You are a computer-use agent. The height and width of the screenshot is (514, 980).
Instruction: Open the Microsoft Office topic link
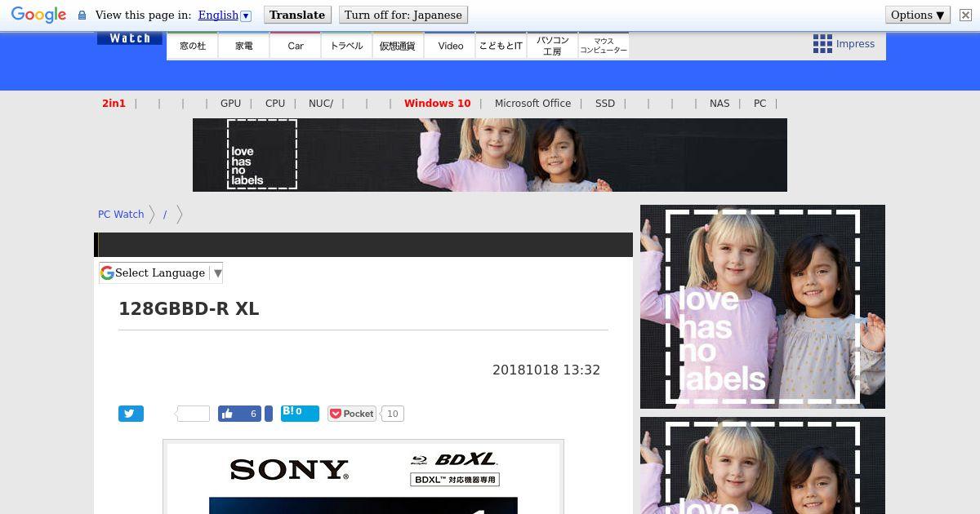coord(532,104)
